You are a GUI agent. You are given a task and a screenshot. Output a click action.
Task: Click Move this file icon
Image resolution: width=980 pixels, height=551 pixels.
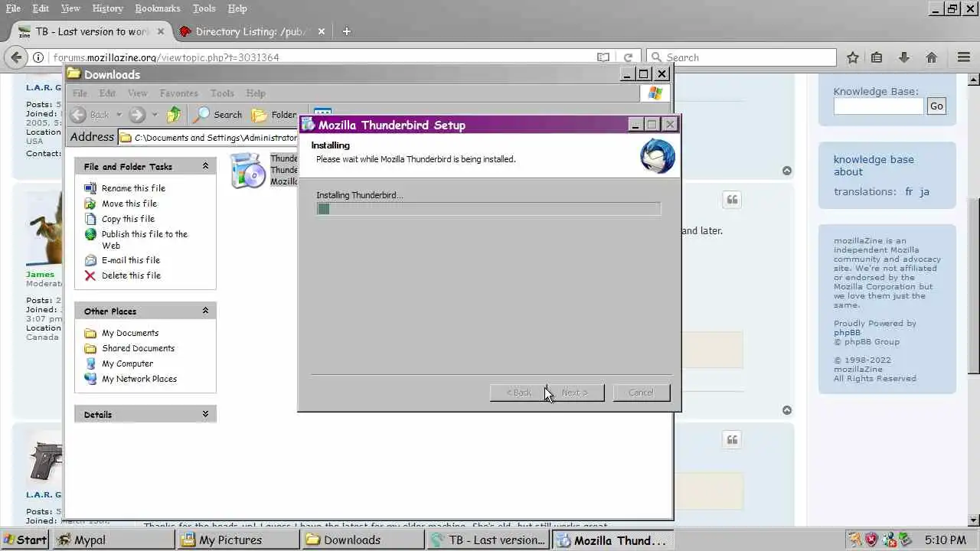point(90,204)
